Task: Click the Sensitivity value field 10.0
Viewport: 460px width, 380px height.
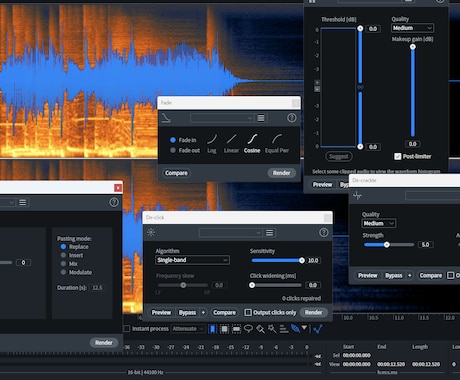Action: coord(313,260)
